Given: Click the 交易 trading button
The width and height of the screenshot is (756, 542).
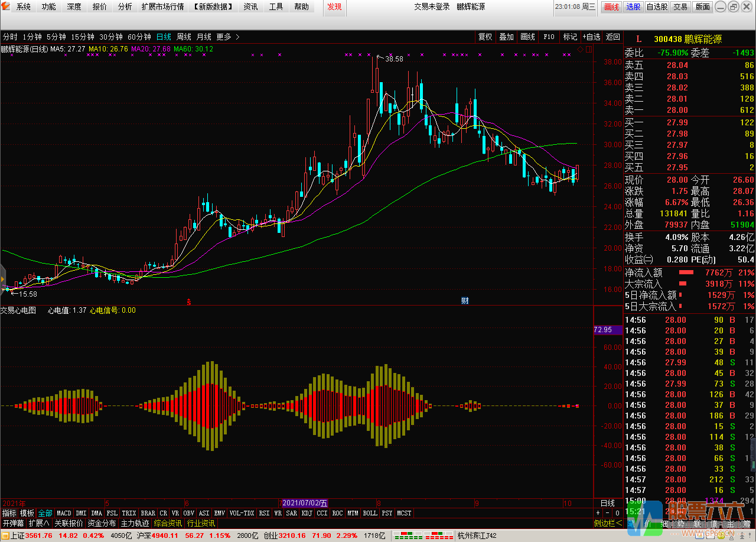Looking at the screenshot, I should 680,7.
